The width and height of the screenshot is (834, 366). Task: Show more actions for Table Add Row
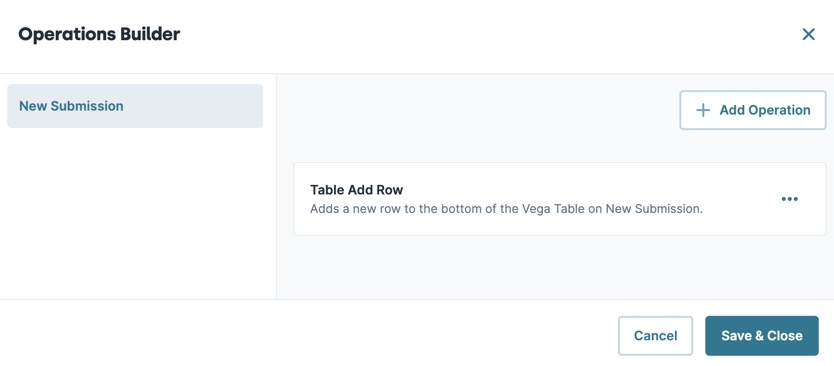[x=789, y=199]
